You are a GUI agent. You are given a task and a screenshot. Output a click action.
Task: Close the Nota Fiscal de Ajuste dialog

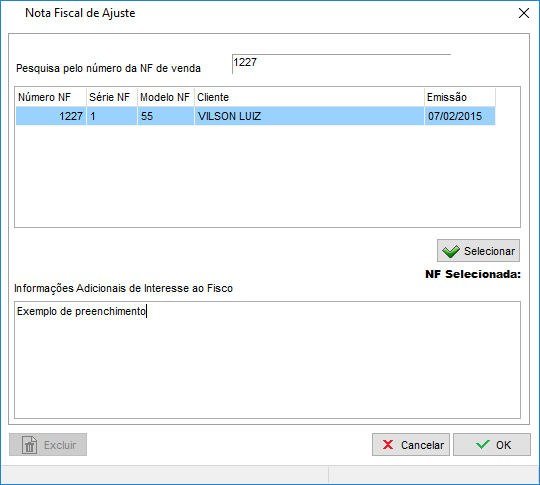tap(524, 13)
